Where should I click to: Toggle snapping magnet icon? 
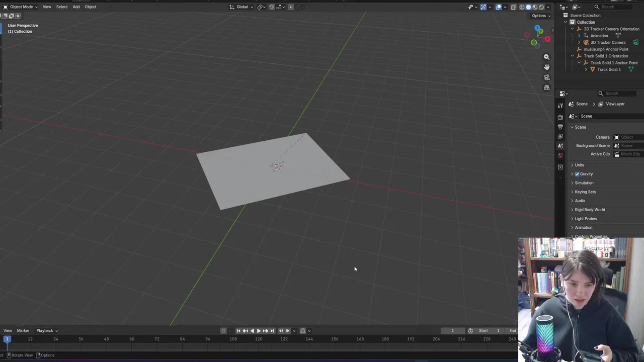(x=272, y=7)
